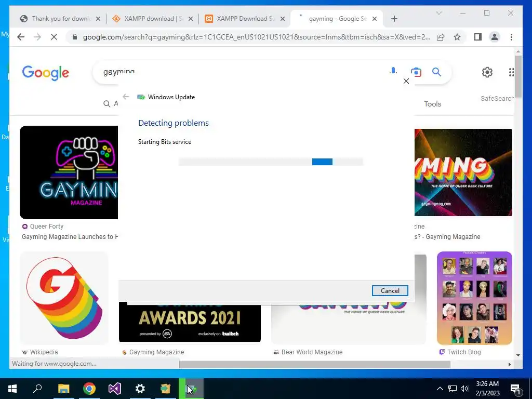Toggle the Chrome side panel

[478, 37]
